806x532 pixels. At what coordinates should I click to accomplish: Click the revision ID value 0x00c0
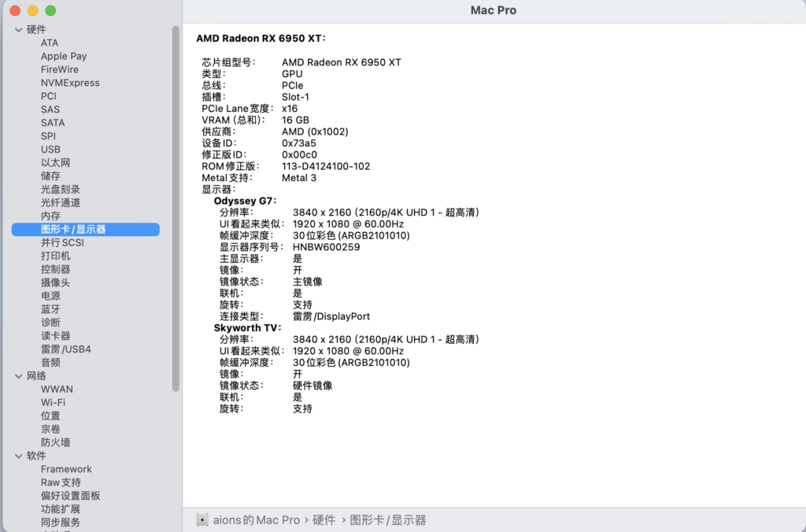point(300,155)
